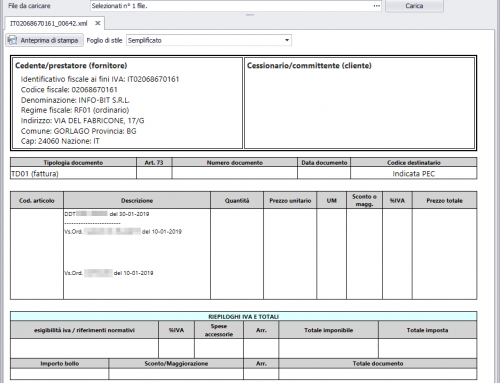Click Tipologia documento column header
The image size is (500, 383).
coord(73,163)
